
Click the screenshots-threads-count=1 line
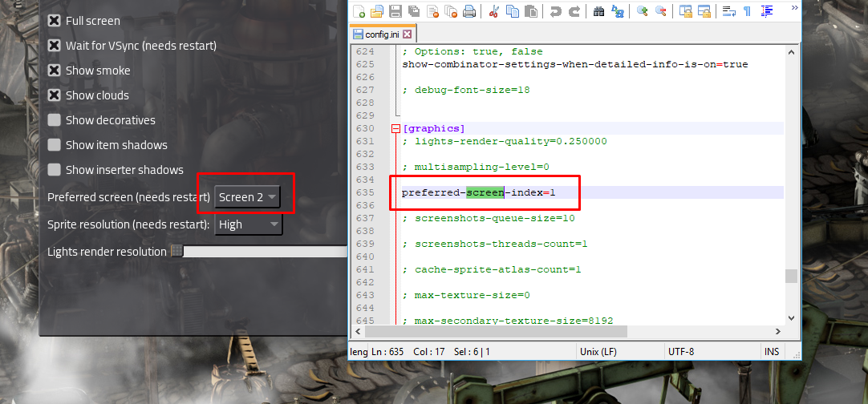coord(495,244)
